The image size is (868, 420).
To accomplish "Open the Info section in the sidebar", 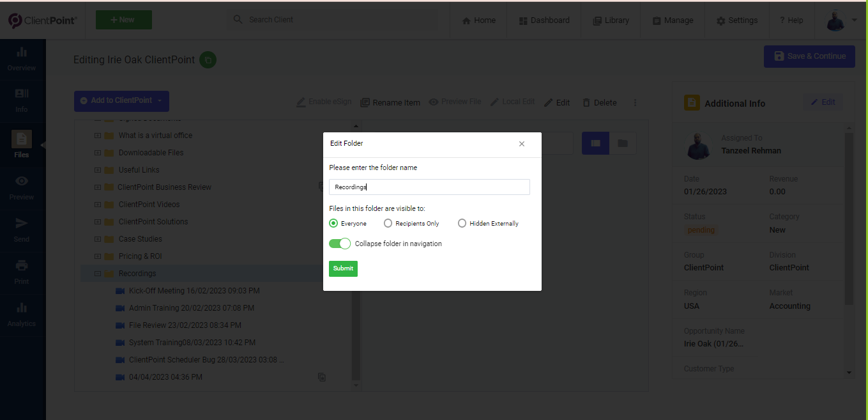I will point(22,100).
